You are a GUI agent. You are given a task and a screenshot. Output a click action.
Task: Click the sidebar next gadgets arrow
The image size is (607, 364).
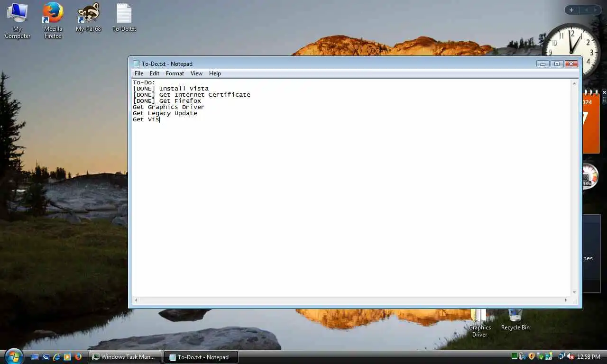595,10
